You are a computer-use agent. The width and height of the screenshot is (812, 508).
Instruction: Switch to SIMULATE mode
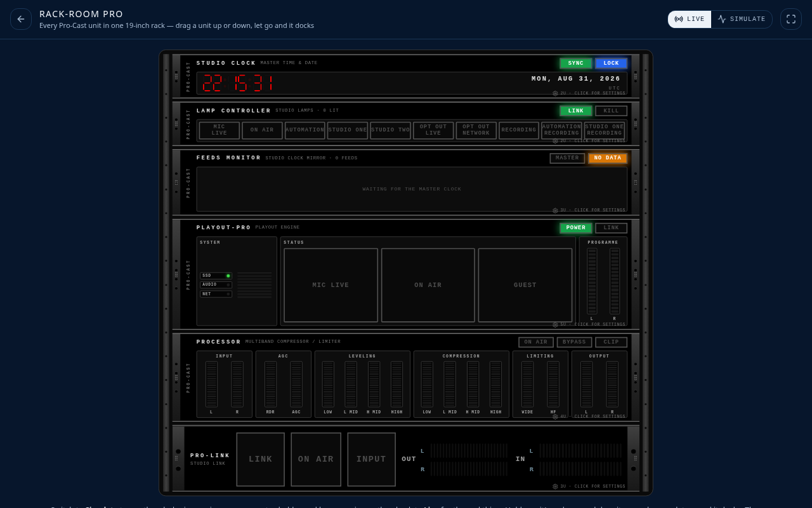point(742,19)
